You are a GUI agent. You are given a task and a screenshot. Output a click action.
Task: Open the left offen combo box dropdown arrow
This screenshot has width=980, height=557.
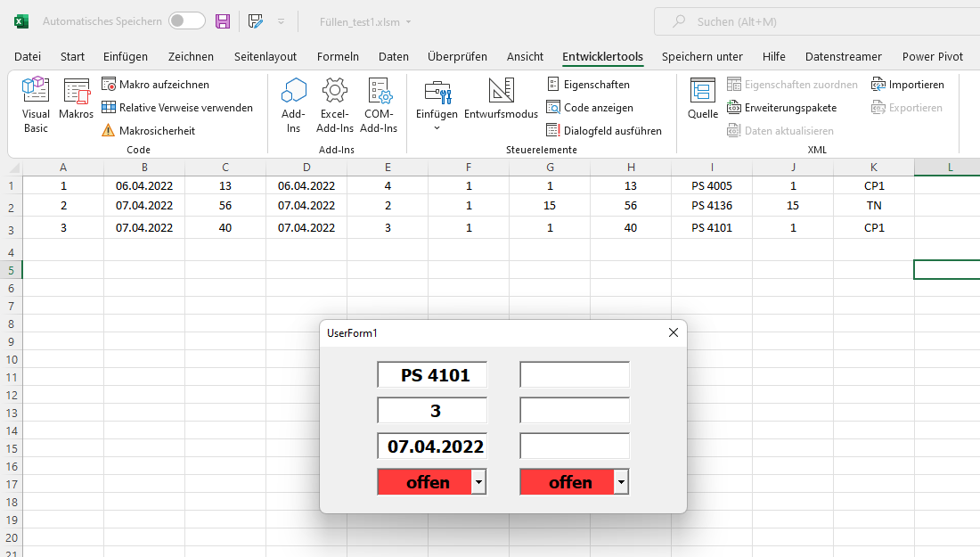pyautogui.click(x=478, y=482)
